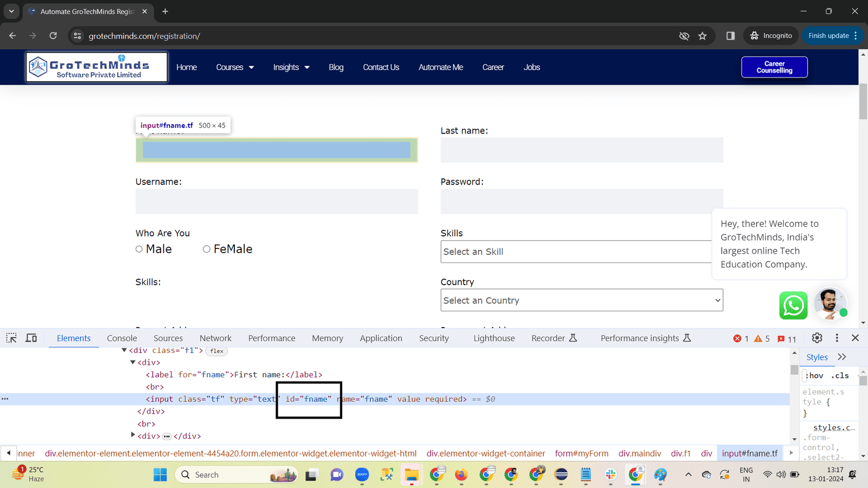Click the Username input field

click(x=277, y=202)
